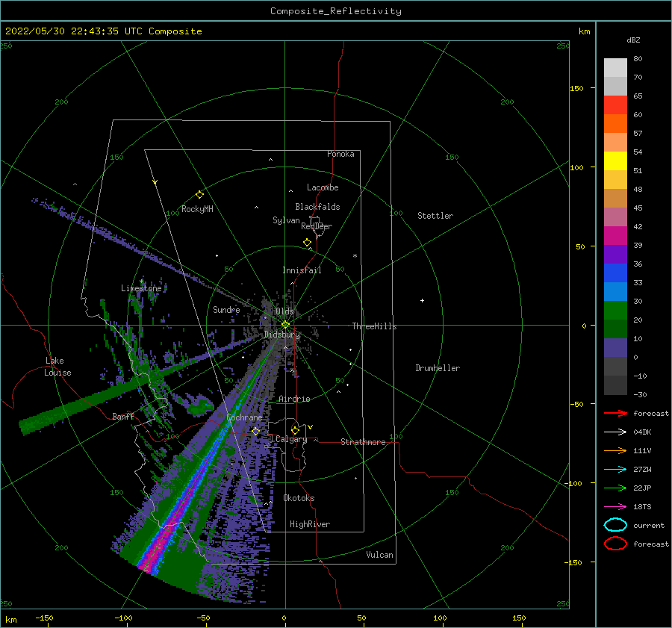The width and height of the screenshot is (672, 628).
Task: Click the Airdrie city label
Action: (x=294, y=399)
